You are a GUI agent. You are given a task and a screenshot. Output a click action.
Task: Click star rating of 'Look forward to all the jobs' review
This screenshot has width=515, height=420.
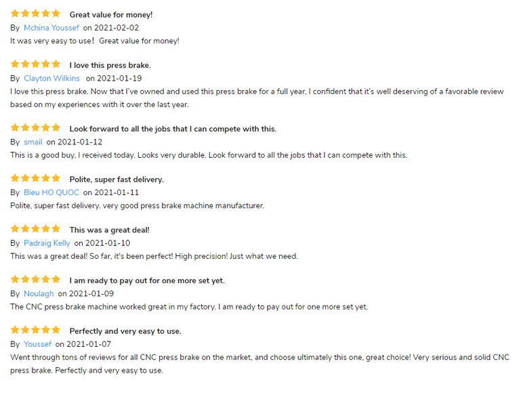point(35,128)
